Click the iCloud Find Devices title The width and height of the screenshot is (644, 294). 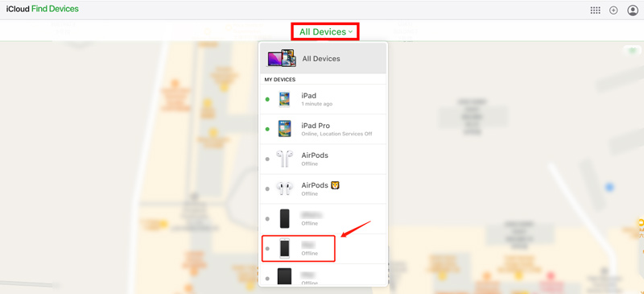[43, 9]
